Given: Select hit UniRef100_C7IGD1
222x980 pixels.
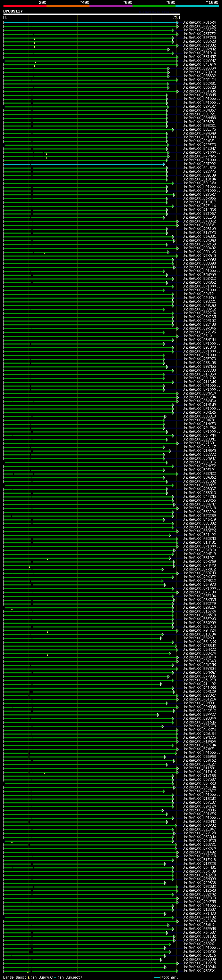Looking at the screenshot, I should coord(199,443).
